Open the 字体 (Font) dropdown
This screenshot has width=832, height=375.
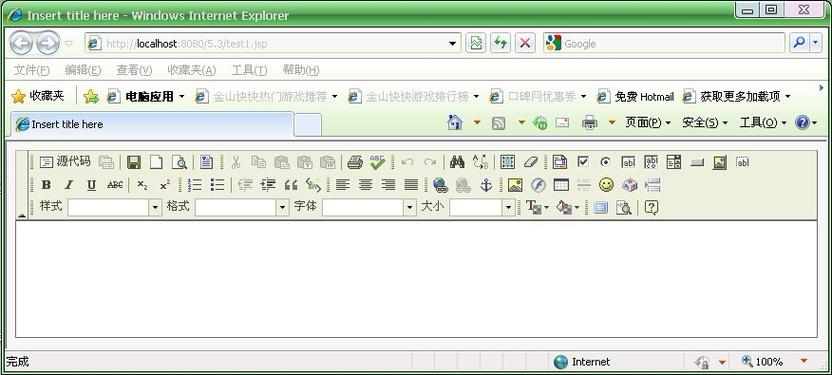[x=369, y=207]
